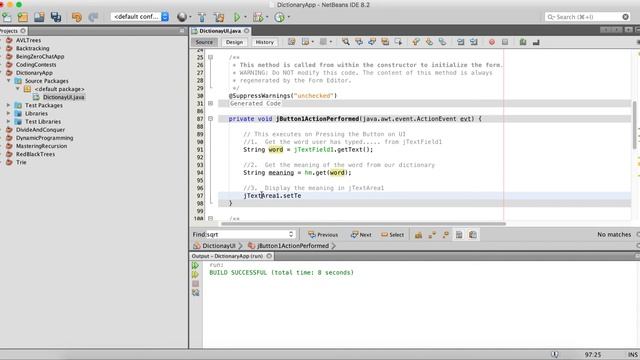Viewport: 640px width, 360px height.
Task: Click the Next Bookmark icon
Action: pos(429,42)
